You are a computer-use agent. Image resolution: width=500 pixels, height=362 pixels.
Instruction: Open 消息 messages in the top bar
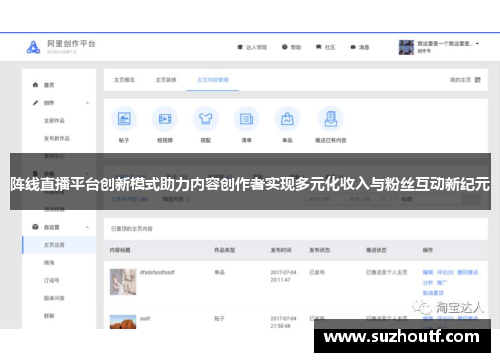pos(360,47)
